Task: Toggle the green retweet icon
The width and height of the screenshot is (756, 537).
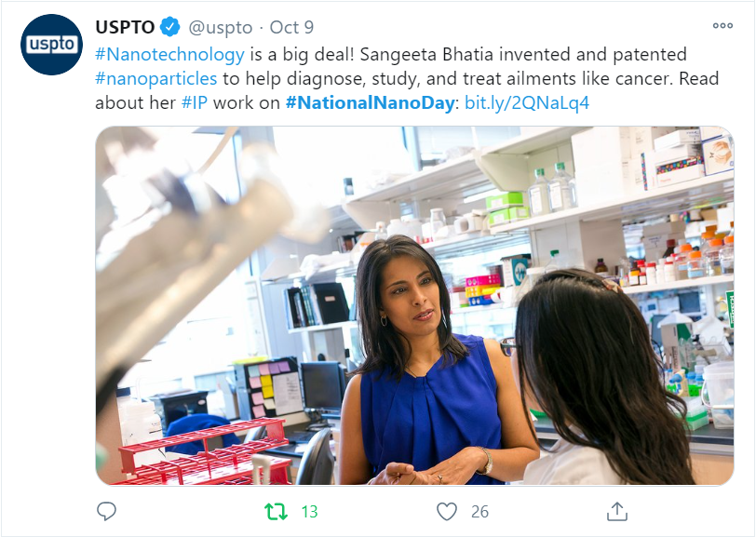Action: click(276, 512)
